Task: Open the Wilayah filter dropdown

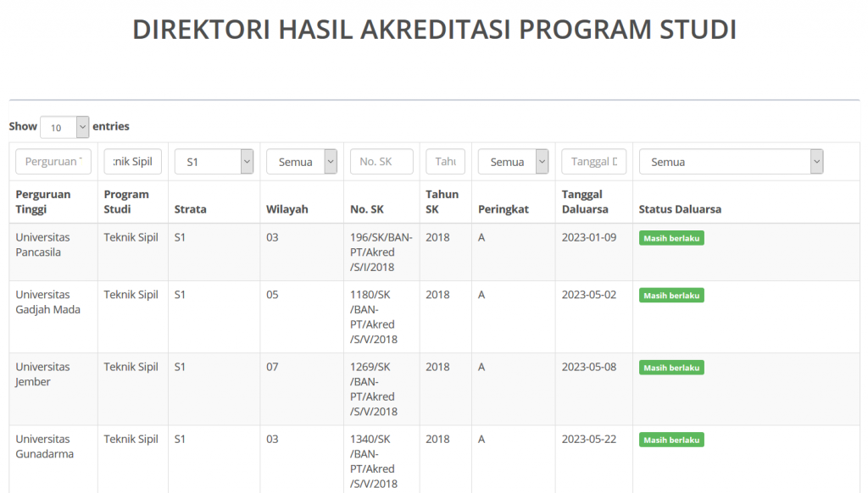Action: coord(302,162)
